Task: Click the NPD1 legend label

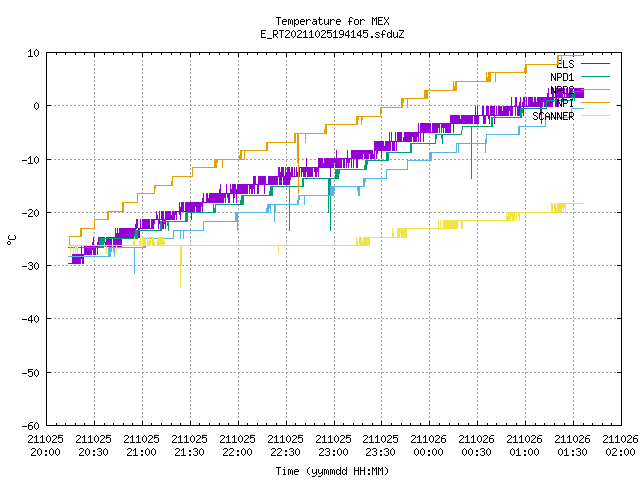Action: [562, 77]
